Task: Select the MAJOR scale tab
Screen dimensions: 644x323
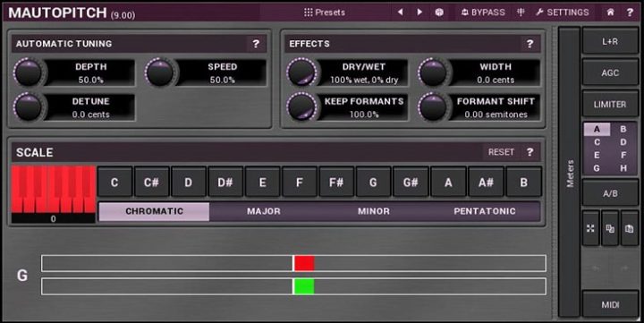Action: [x=264, y=211]
